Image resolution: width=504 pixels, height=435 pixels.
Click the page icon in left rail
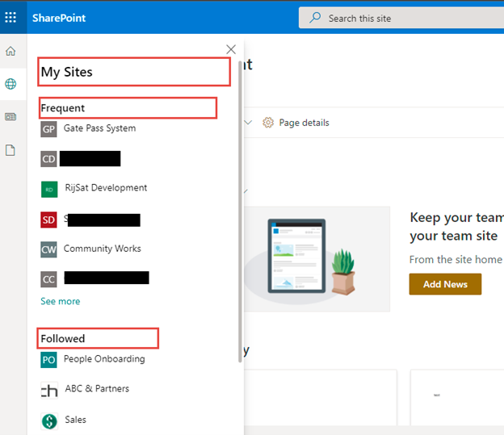click(x=10, y=150)
